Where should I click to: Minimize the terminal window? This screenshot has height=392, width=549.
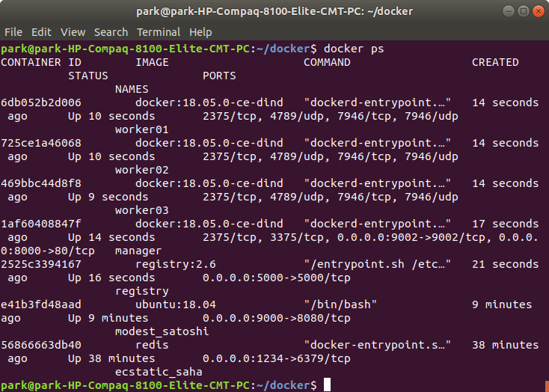[508, 11]
